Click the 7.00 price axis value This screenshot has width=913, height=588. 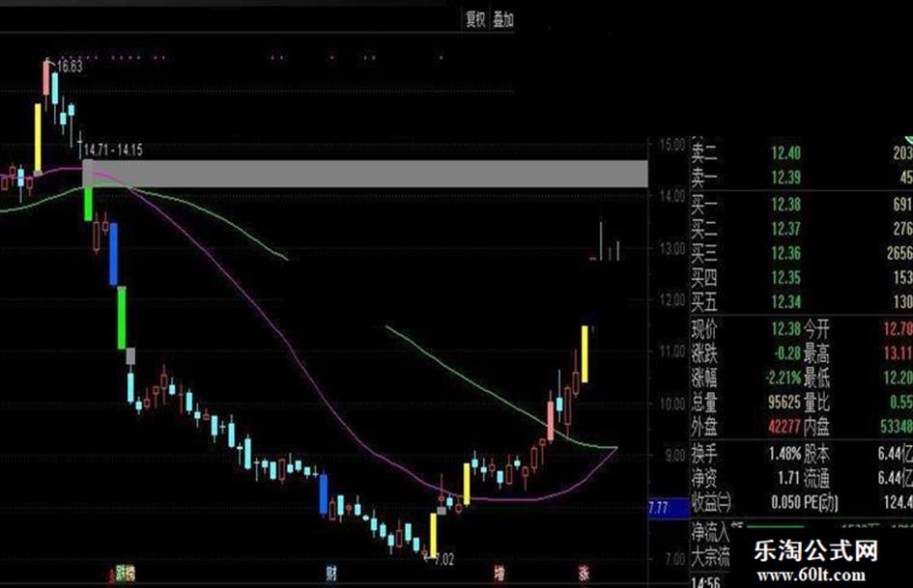coord(675,559)
